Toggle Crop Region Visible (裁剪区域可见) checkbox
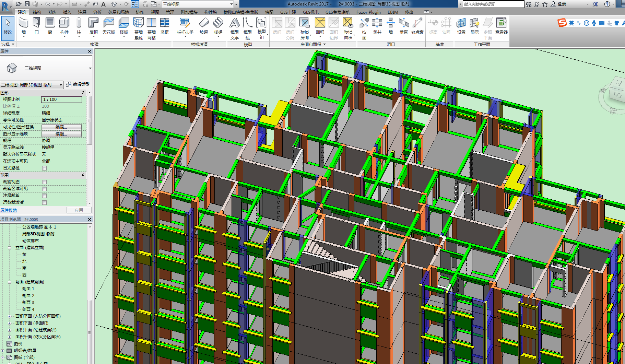The image size is (625, 364). click(44, 189)
